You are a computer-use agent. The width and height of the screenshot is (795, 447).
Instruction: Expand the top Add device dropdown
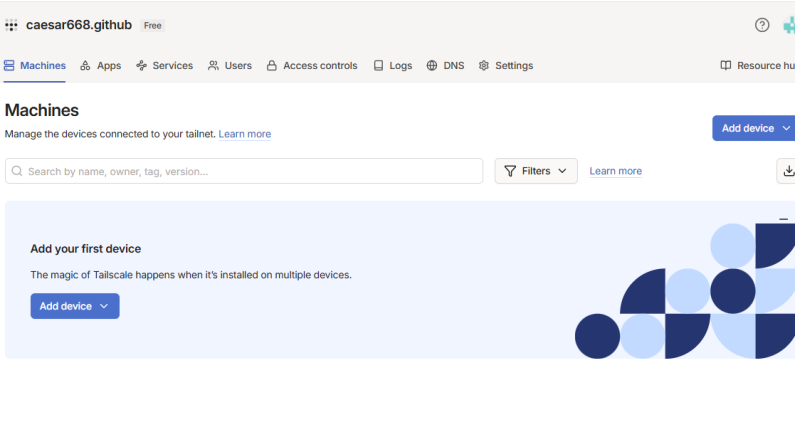753,128
